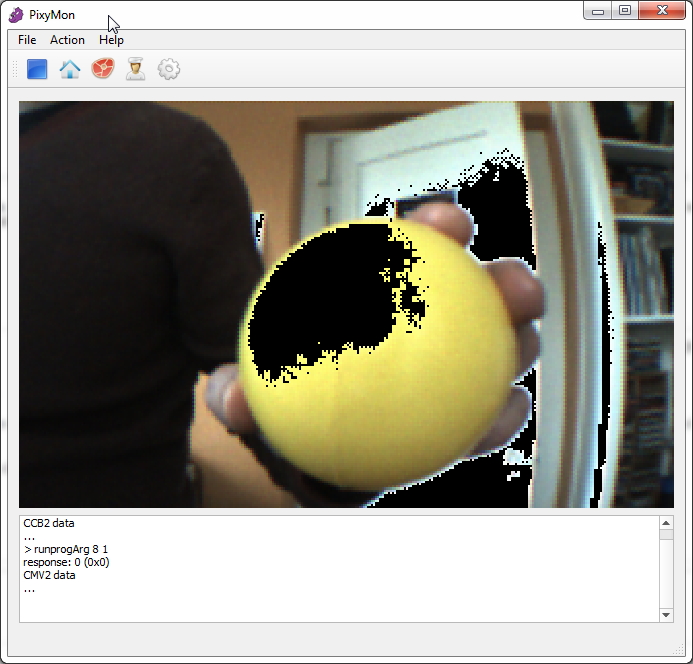693x664 pixels.
Task: Click the cooked video chef icon
Action: click(x=135, y=69)
